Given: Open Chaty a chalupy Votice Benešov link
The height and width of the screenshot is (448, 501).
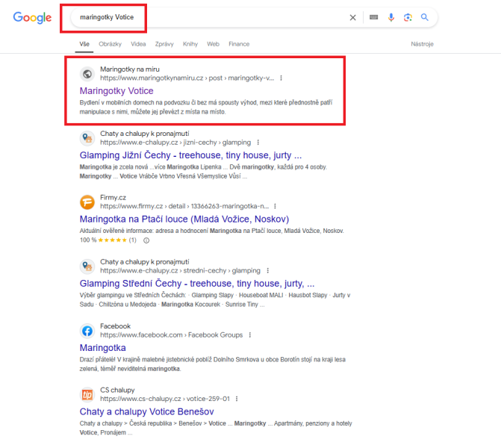Looking at the screenshot, I should [x=146, y=411].
